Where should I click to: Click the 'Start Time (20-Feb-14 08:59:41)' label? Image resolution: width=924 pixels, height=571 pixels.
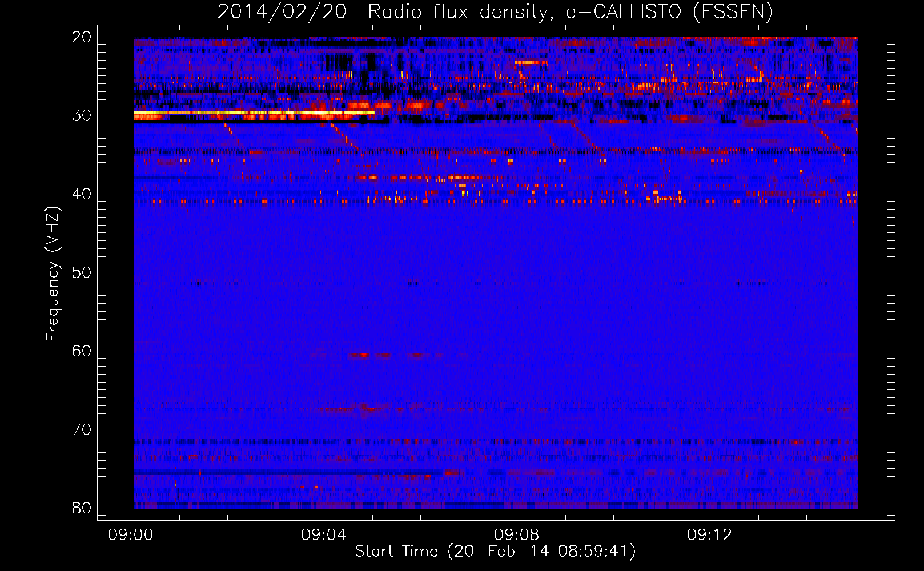click(x=496, y=552)
